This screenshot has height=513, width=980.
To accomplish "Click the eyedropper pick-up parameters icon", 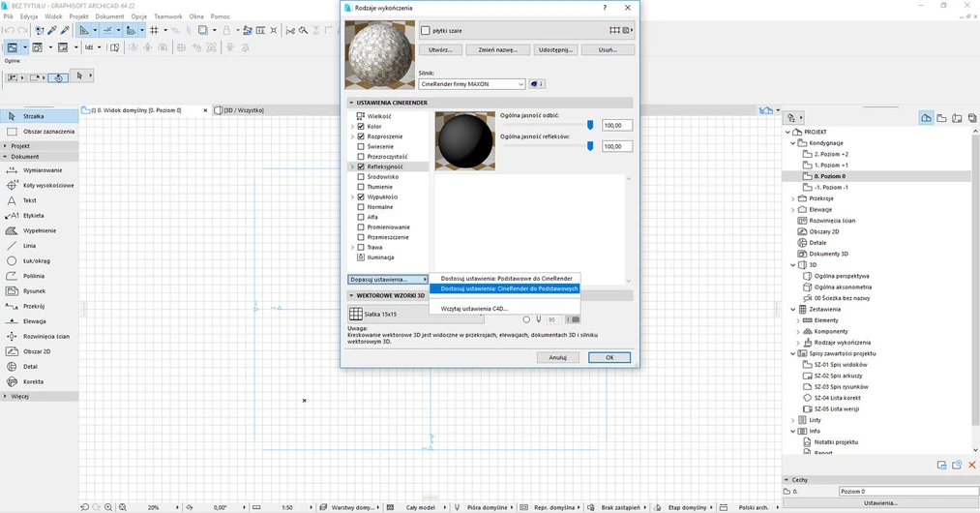I will [x=52, y=30].
